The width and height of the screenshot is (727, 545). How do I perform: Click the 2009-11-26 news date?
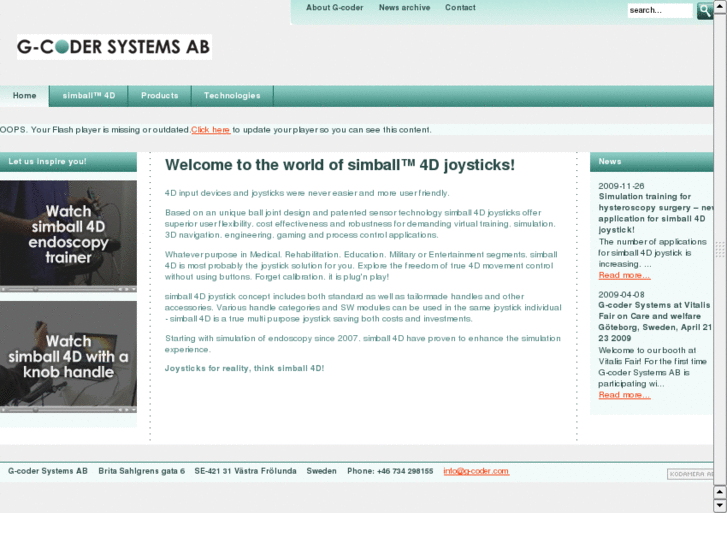[x=621, y=186]
